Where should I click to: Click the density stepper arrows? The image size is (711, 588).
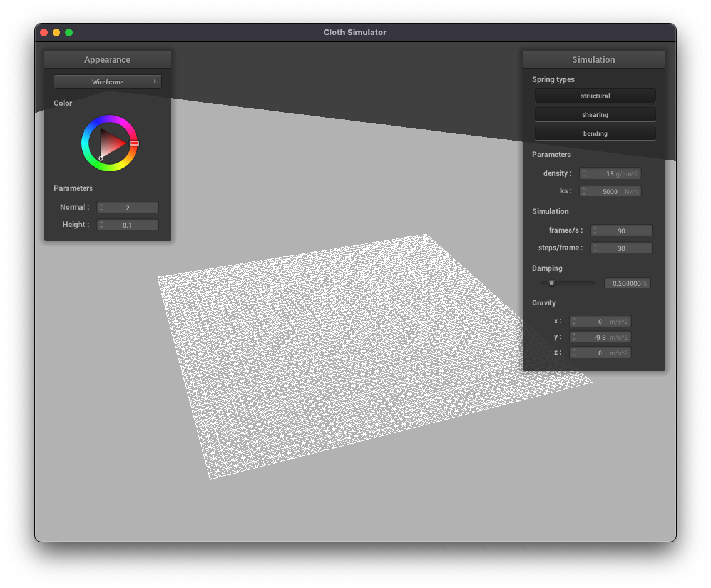point(584,174)
